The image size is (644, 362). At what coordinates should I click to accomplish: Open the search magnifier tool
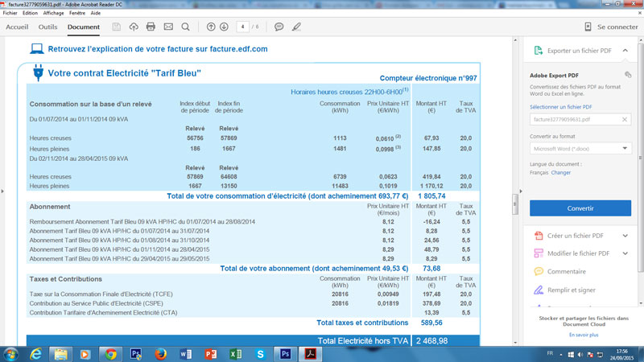coord(186,27)
